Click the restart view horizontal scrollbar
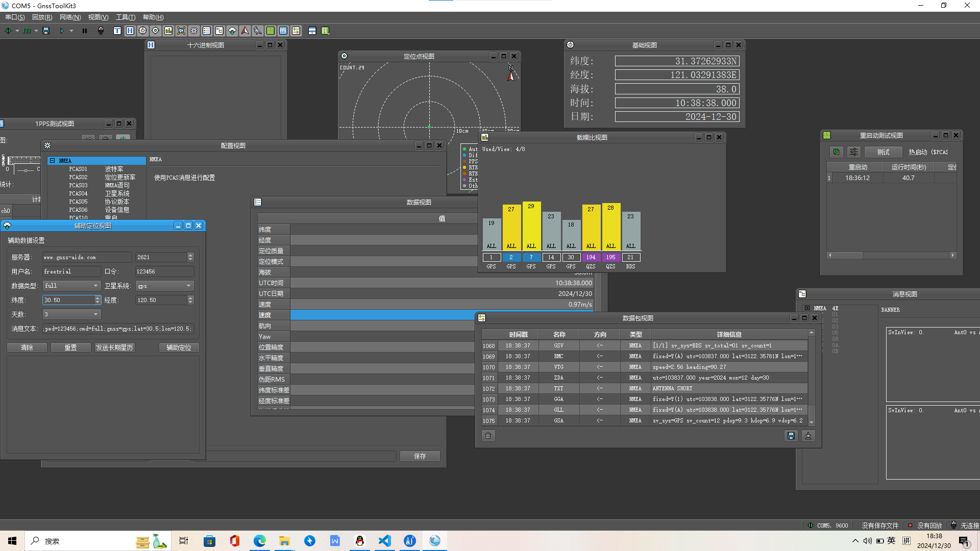Viewport: 980px width, 551px height. click(x=891, y=255)
